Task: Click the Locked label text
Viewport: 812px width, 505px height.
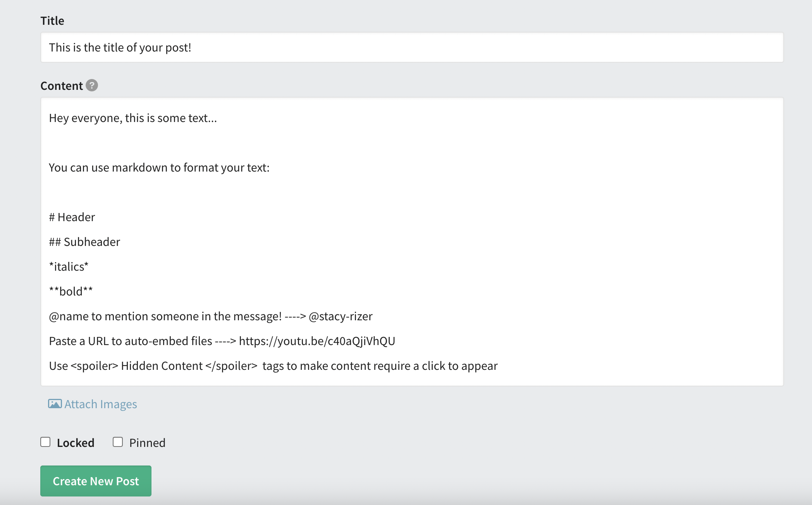Action: pos(76,443)
